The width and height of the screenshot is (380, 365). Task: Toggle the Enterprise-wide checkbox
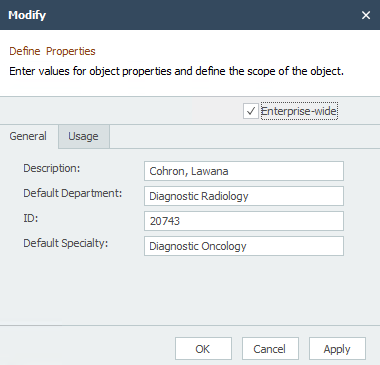tap(251, 111)
